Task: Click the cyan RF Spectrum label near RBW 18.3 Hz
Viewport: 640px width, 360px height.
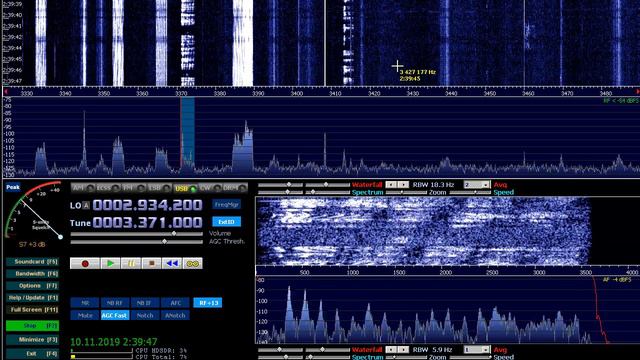Action: click(367, 192)
